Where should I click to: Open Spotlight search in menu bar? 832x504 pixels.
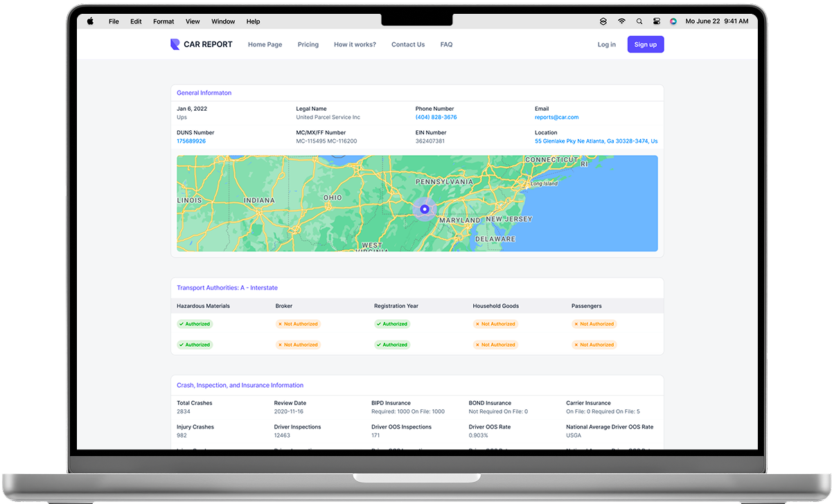(639, 21)
